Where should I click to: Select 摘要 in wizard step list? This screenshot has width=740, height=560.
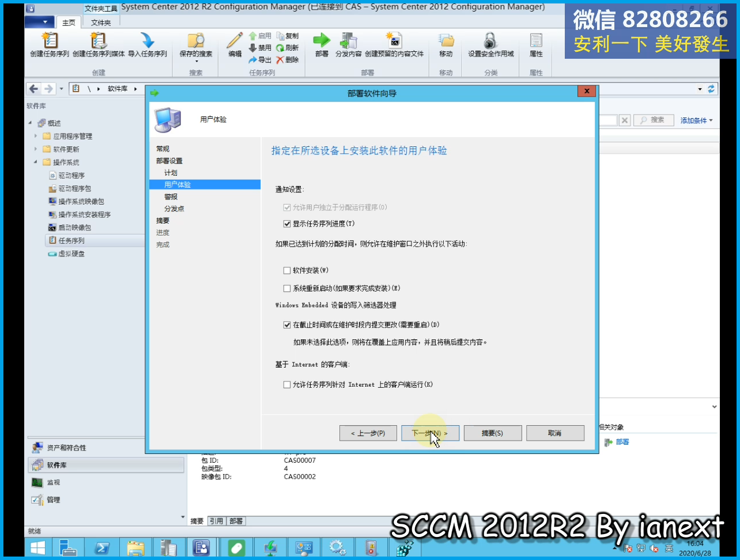click(163, 221)
